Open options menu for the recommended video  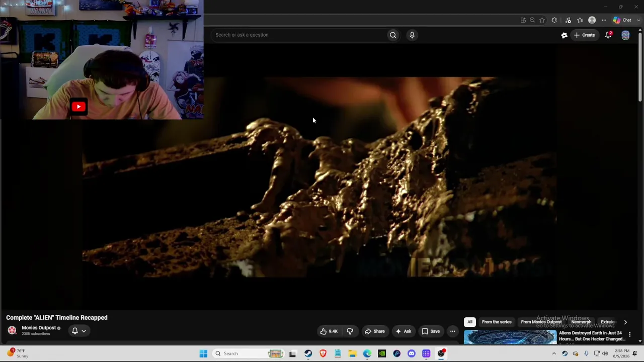[629, 334]
